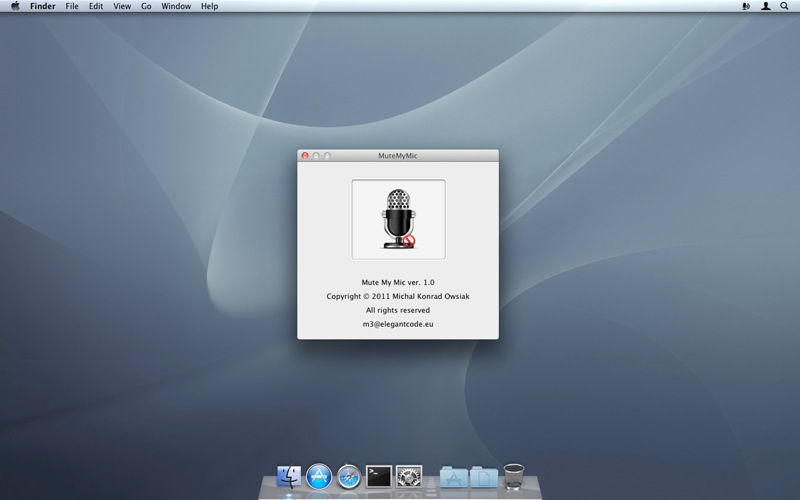Screen dimensions: 800x500
Task: Click the 'All rights reserved' text
Action: click(x=398, y=310)
